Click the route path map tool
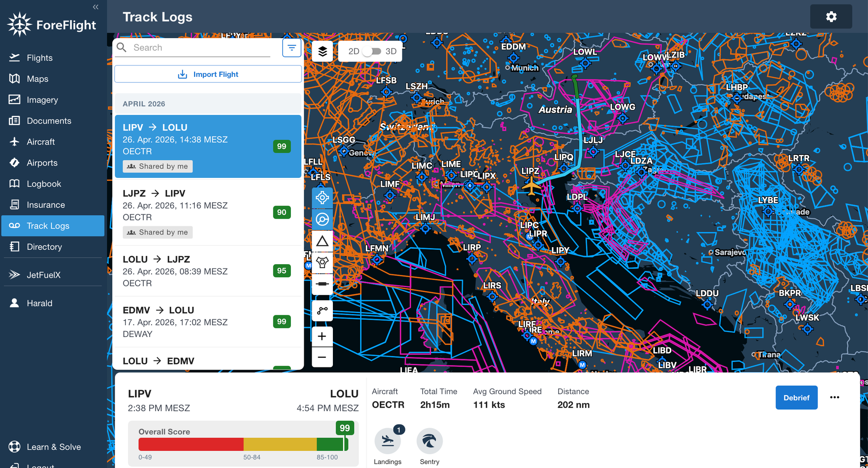The width and height of the screenshot is (868, 468). point(322,311)
